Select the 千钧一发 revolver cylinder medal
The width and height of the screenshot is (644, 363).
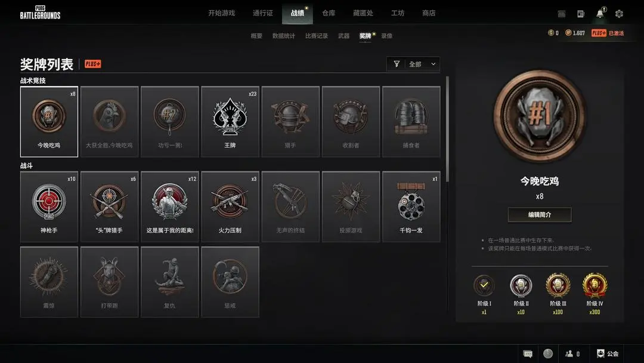[x=411, y=207]
